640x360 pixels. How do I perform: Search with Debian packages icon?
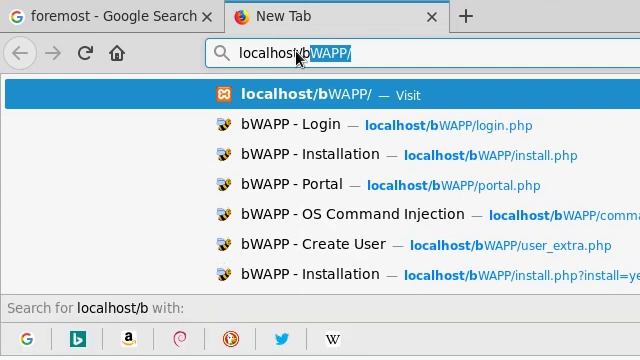180,339
